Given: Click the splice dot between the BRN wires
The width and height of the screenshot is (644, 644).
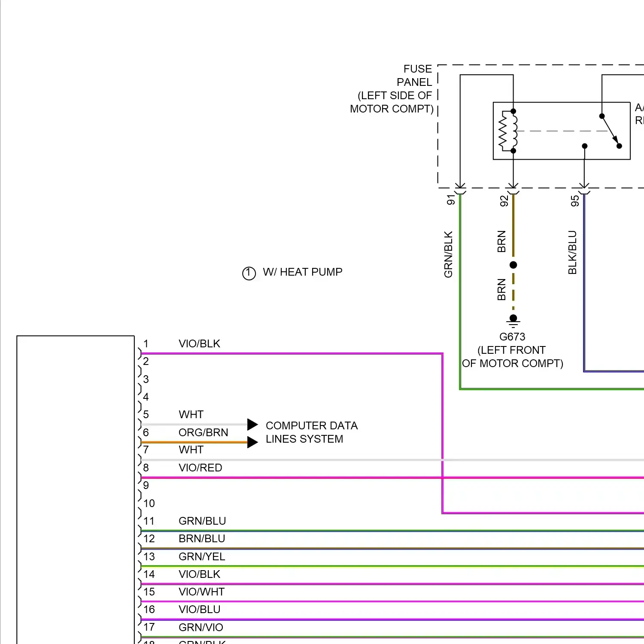Looking at the screenshot, I should pos(513,265).
